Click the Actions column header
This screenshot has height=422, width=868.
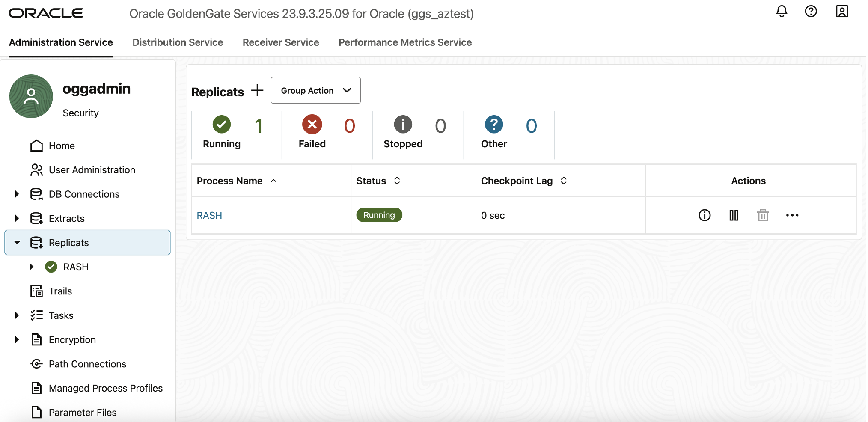748,181
